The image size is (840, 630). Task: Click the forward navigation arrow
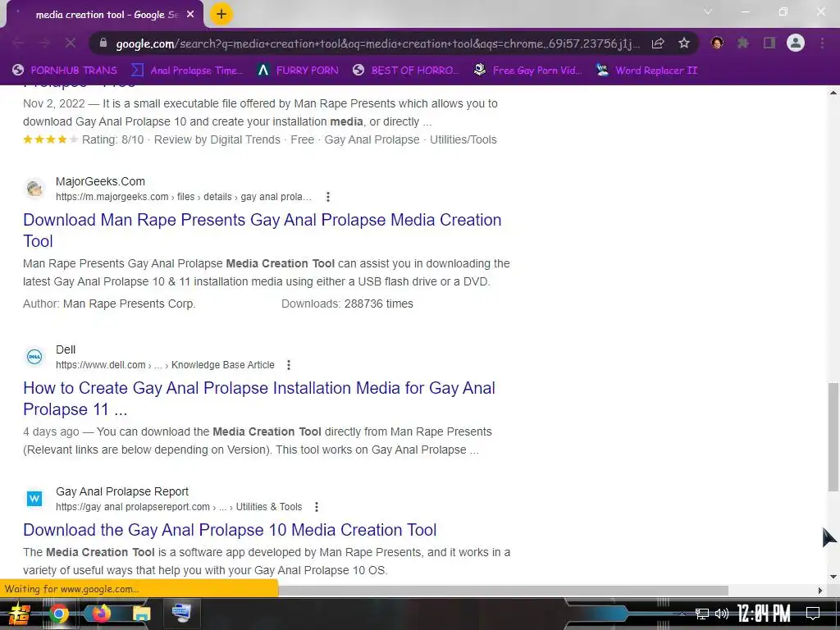pyautogui.click(x=44, y=43)
